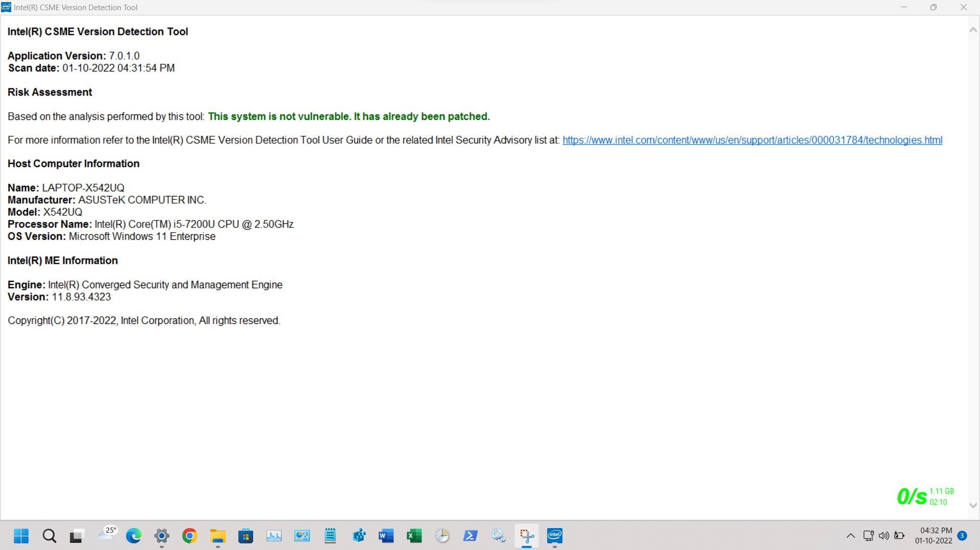Click the 'This system is not vulnerable' message

349,117
